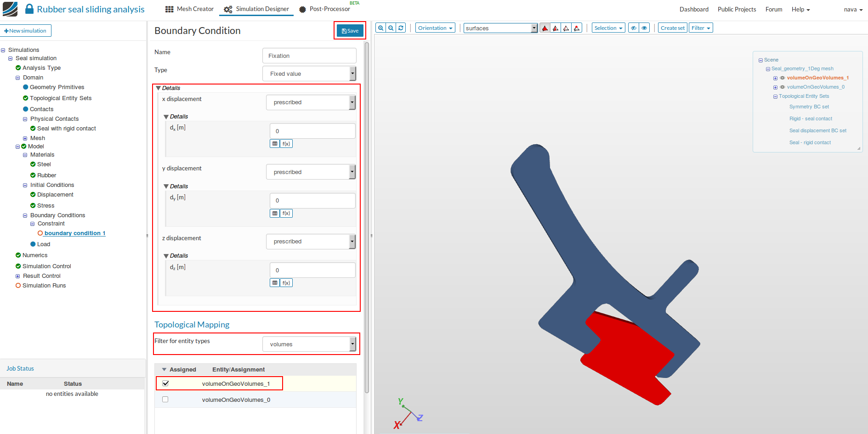Open the surfaces selection mode combo box
The width and height of the screenshot is (868, 434).
tap(500, 28)
